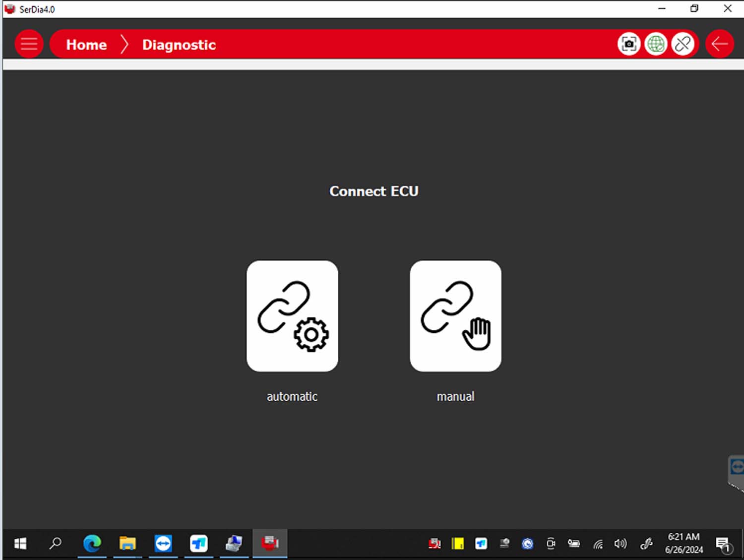Open Windows search from the taskbar
The image size is (744, 560).
click(55, 544)
